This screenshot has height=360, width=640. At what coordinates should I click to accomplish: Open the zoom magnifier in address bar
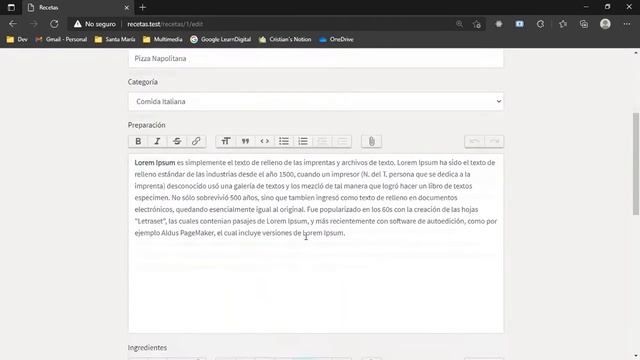(x=460, y=24)
